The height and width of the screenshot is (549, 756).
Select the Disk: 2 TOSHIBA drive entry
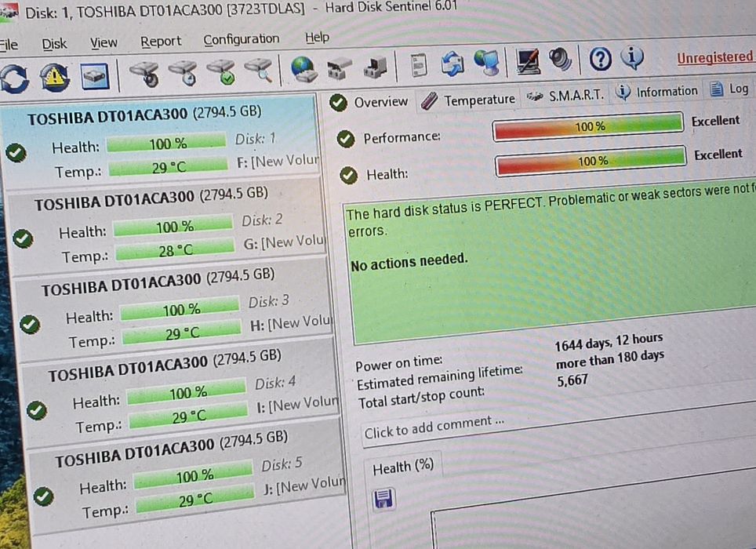166,227
